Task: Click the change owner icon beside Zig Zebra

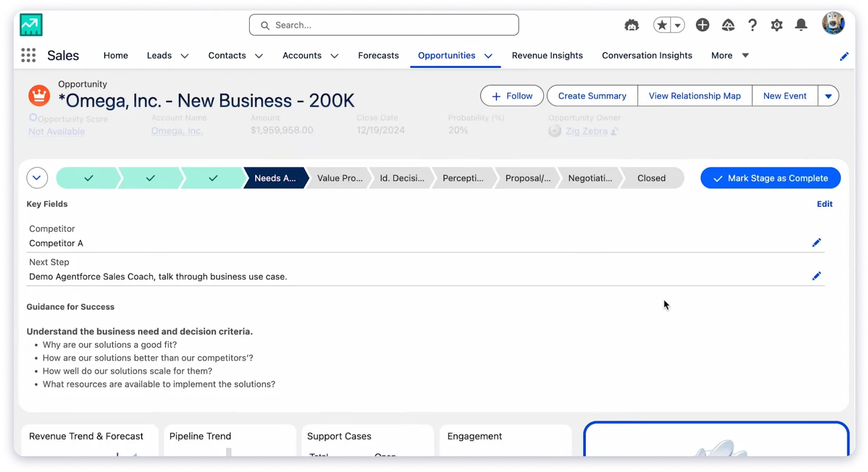Action: click(x=614, y=131)
